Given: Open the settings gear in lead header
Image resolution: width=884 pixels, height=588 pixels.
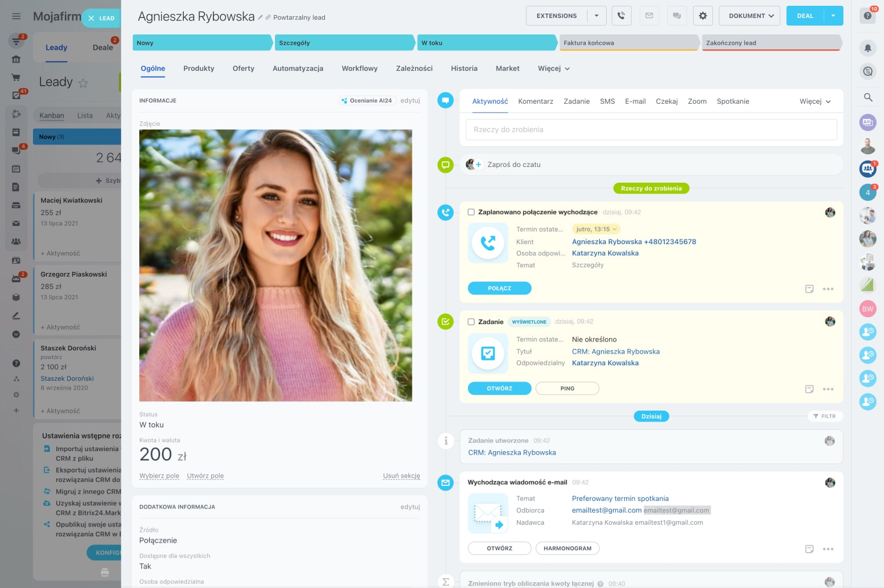Looking at the screenshot, I should pos(702,16).
